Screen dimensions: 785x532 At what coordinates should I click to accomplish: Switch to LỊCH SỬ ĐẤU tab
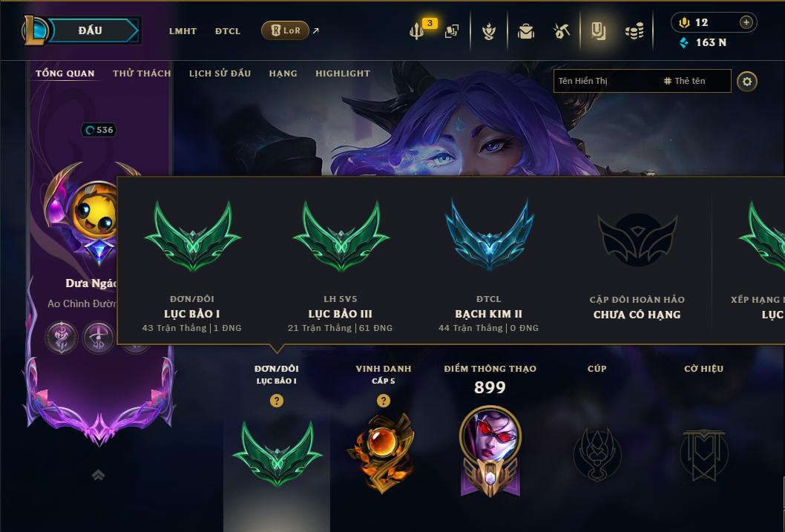pyautogui.click(x=220, y=73)
